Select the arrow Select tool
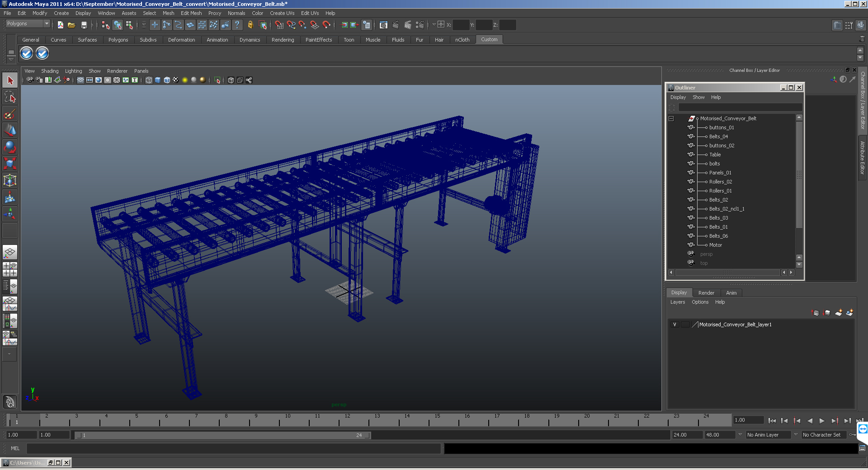Image resolution: width=868 pixels, height=470 pixels. [10, 80]
